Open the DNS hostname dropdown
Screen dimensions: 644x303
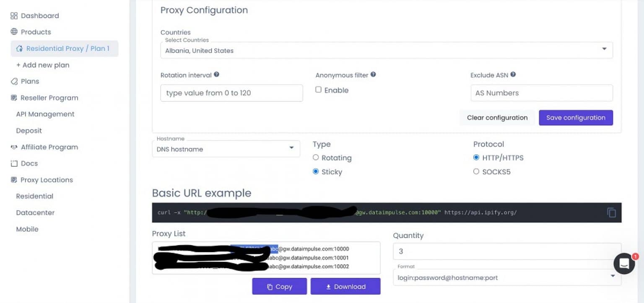[226, 149]
